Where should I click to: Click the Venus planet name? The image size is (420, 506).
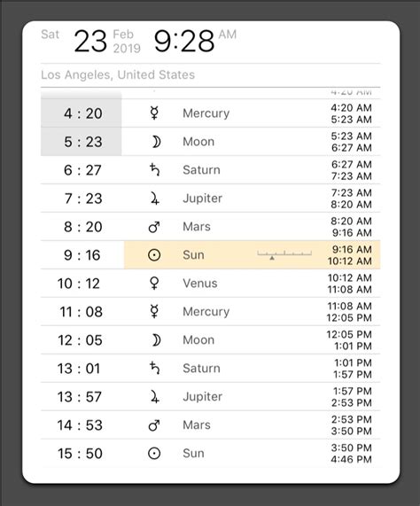click(200, 284)
